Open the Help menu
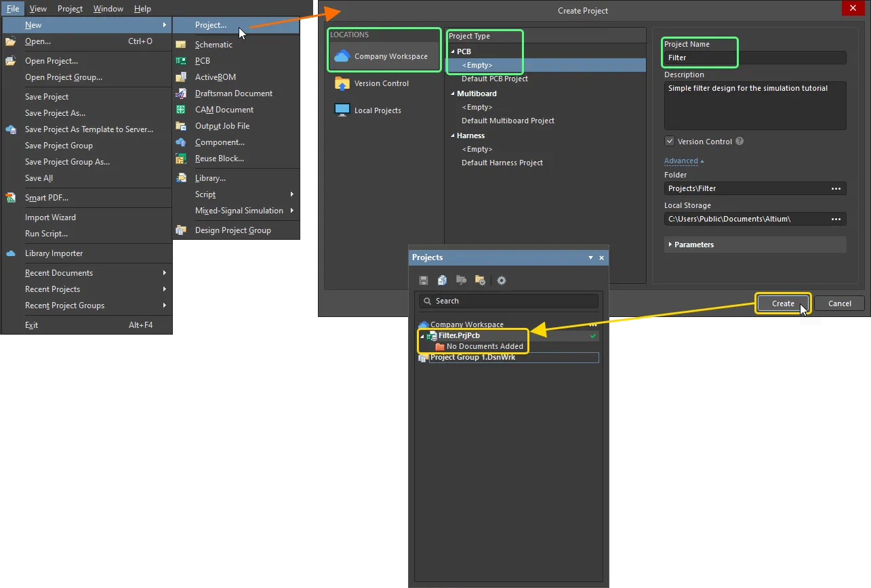871x588 pixels. tap(142, 9)
